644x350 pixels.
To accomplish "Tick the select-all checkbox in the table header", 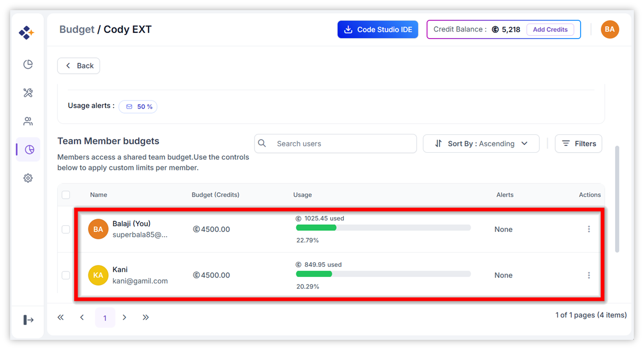I will [66, 195].
